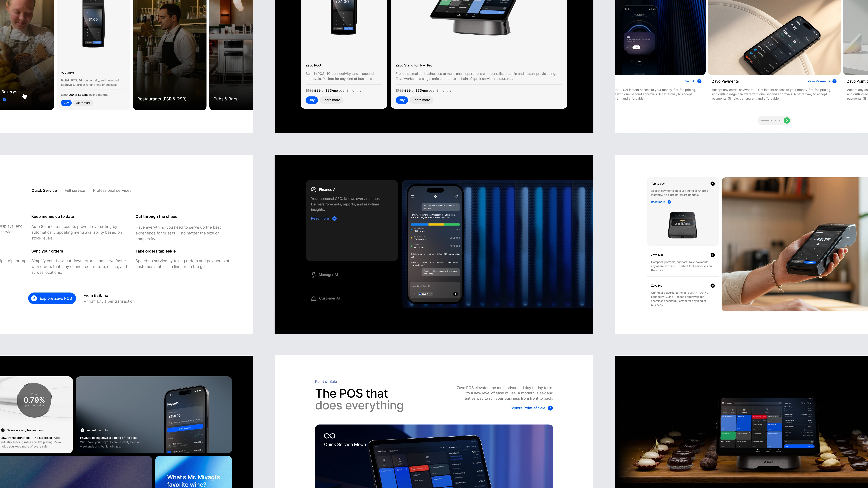
Task: Open the Professional services tab
Action: pyautogui.click(x=112, y=191)
